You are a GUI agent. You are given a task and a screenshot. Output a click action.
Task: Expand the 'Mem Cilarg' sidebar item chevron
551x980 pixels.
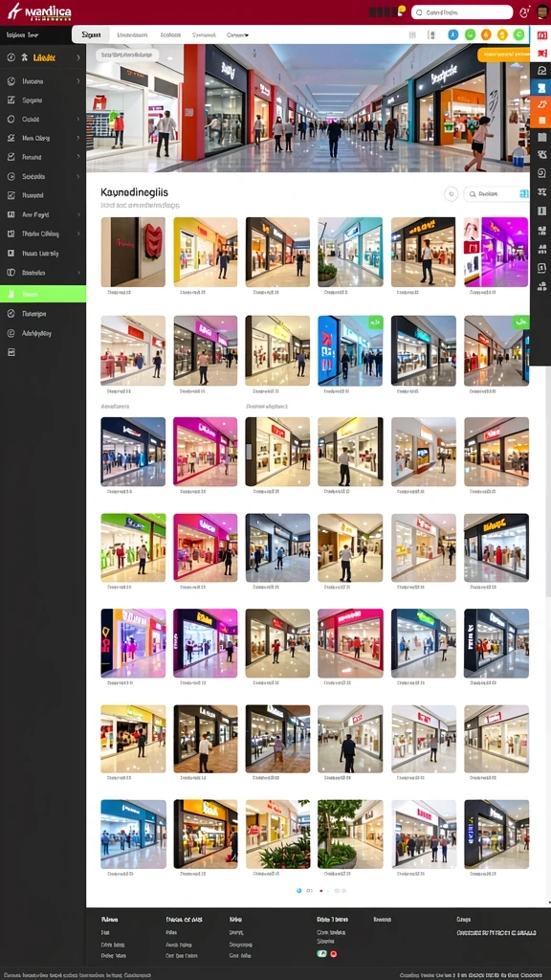coord(78,138)
